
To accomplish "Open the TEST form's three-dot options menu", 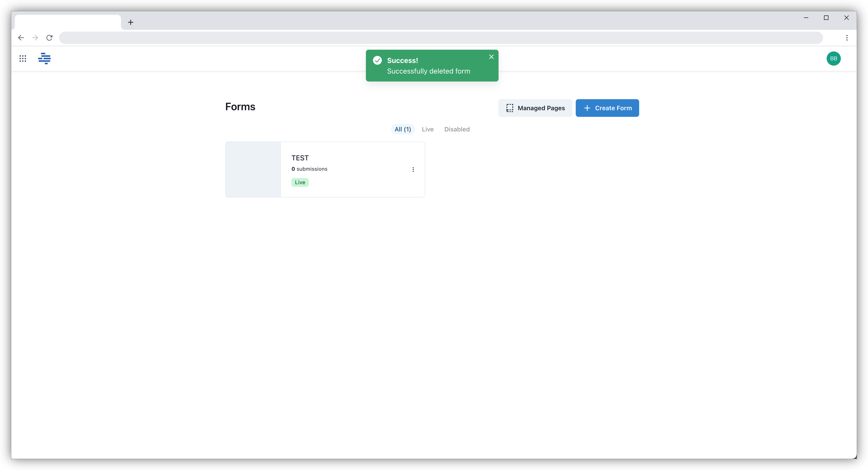I will coord(413,170).
